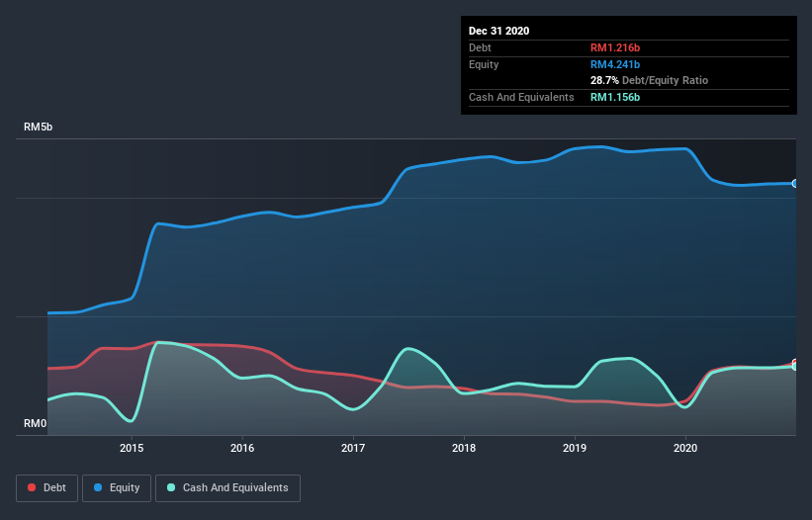The height and width of the screenshot is (520, 812).
Task: Click the red Debt legend dot
Action: pyautogui.click(x=32, y=487)
